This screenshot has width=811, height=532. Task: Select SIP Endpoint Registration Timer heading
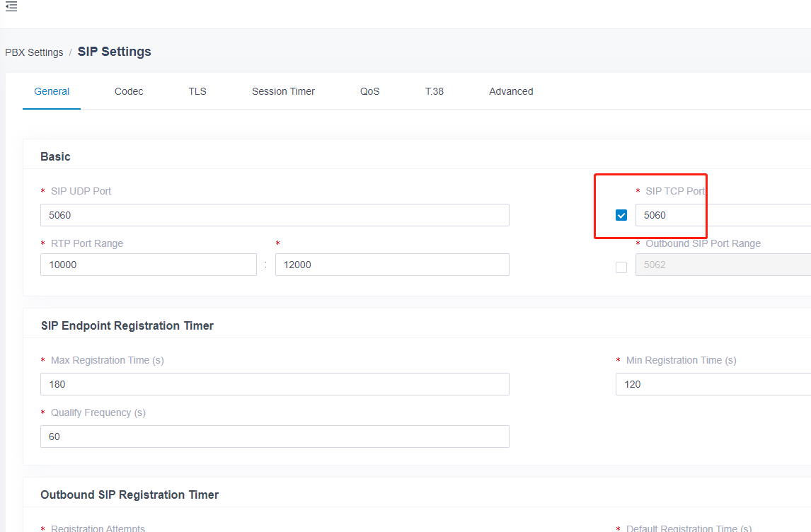pos(127,325)
